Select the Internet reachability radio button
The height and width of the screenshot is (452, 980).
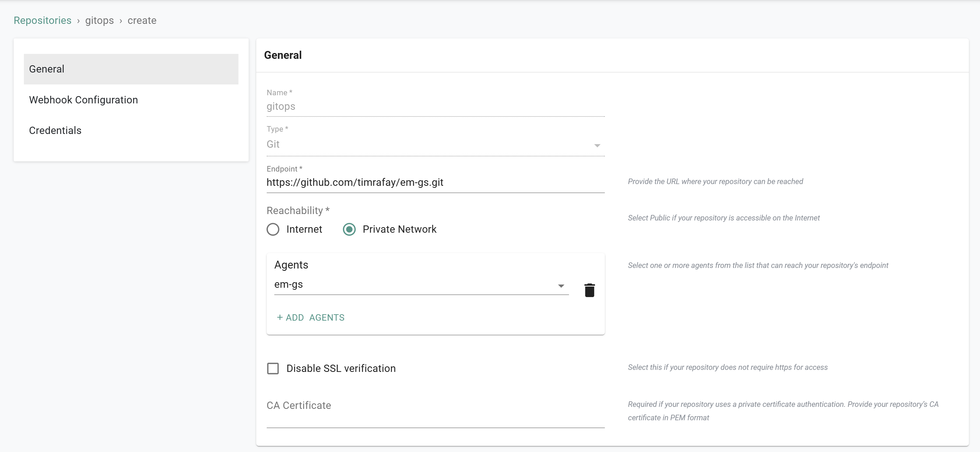click(x=273, y=229)
